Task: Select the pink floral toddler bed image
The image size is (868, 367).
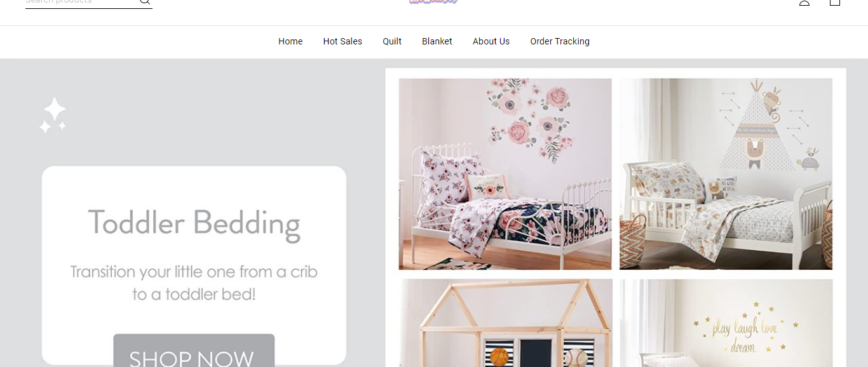Action: click(505, 174)
